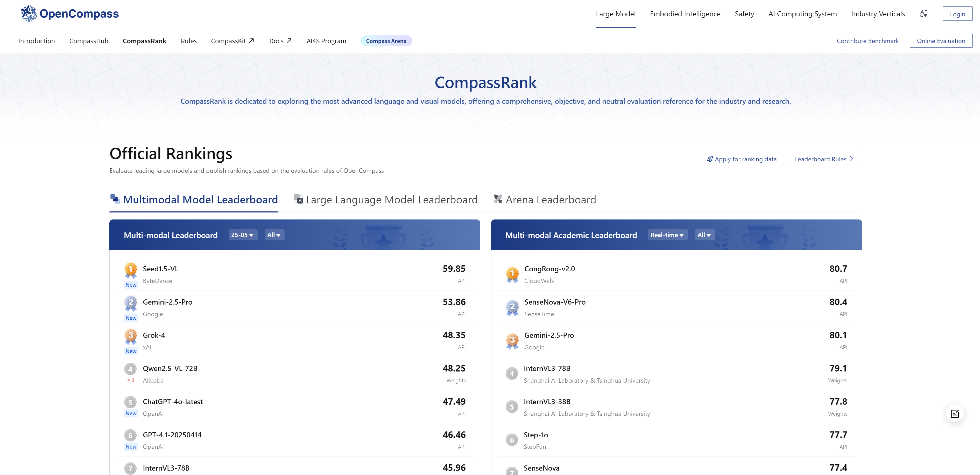980x475 pixels.
Task: Open the Embodied Intelligence menu
Action: click(x=685, y=14)
